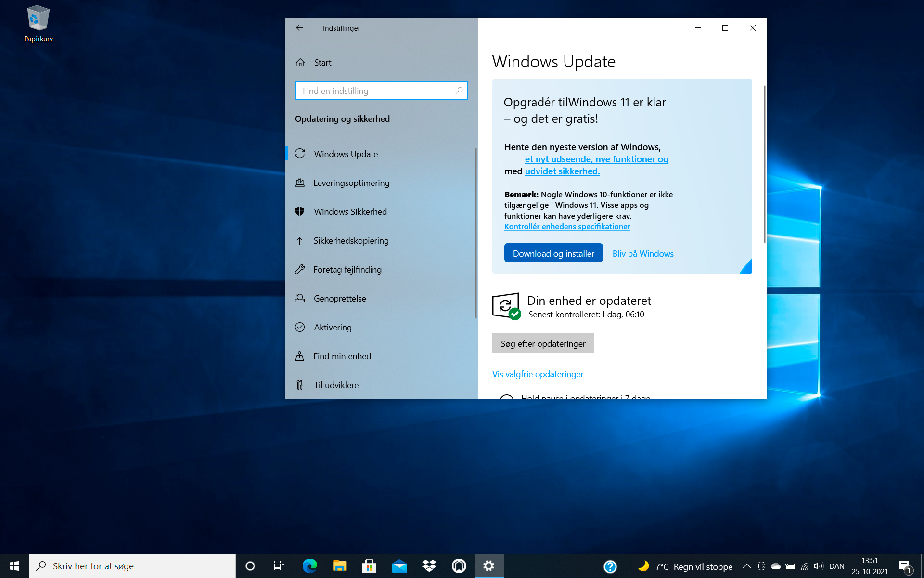The height and width of the screenshot is (578, 924).
Task: Launch Microsoft Edge from taskbar
Action: coord(309,566)
